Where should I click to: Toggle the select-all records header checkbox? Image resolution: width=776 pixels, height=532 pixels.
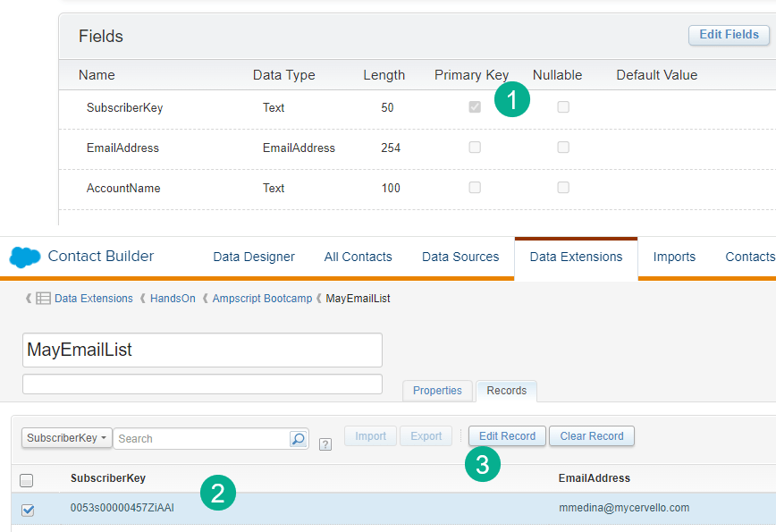27,479
